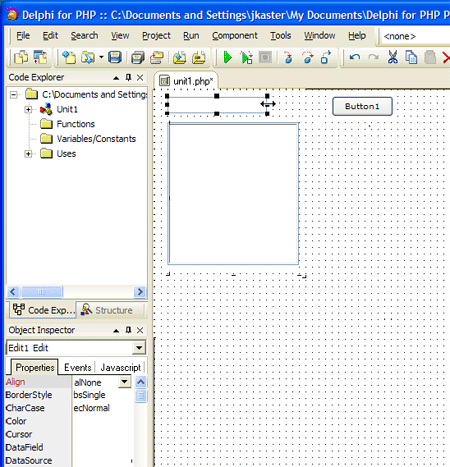
Task: Select the unit1.php editor tab
Action: tap(187, 81)
